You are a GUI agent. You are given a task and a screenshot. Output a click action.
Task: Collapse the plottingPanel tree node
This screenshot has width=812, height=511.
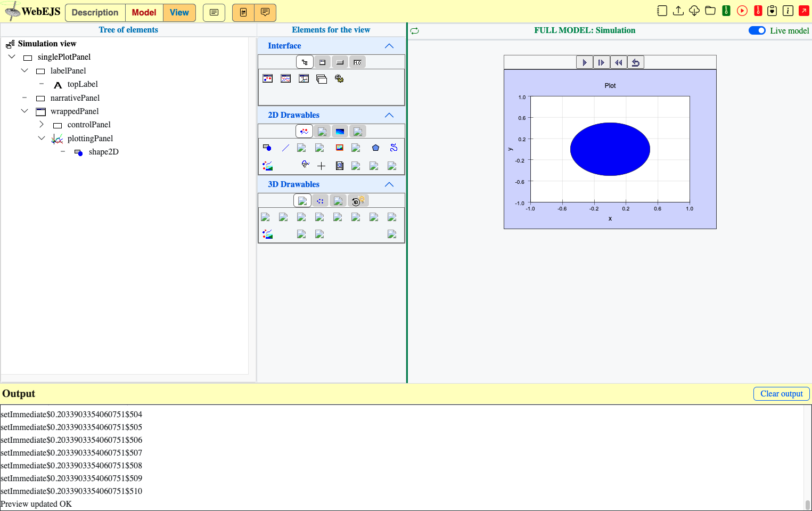coord(42,138)
